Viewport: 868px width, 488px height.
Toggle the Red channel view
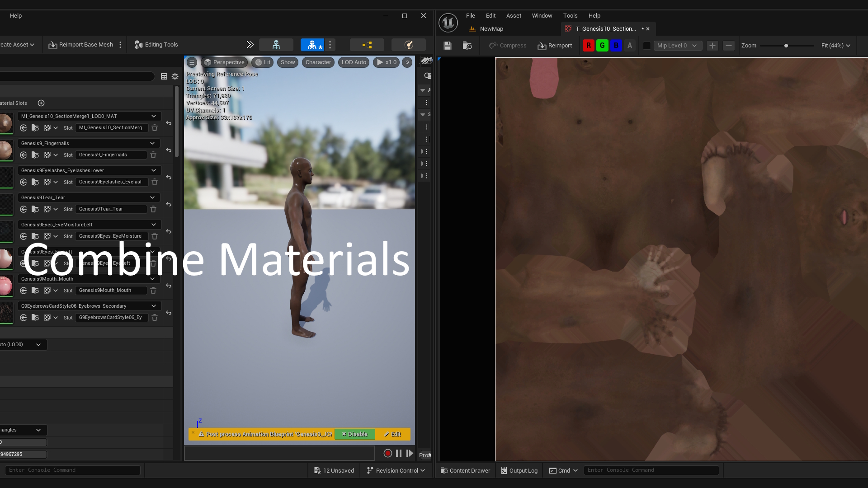click(x=589, y=46)
